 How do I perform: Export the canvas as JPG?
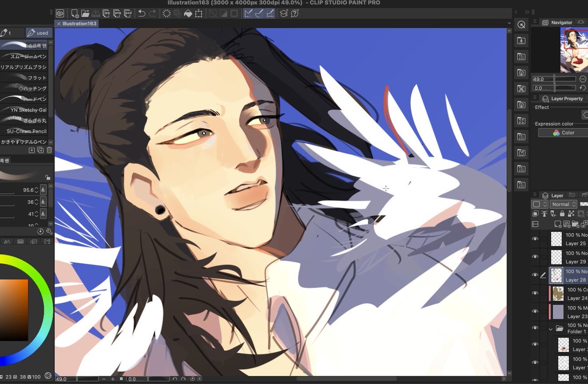click(x=107, y=13)
